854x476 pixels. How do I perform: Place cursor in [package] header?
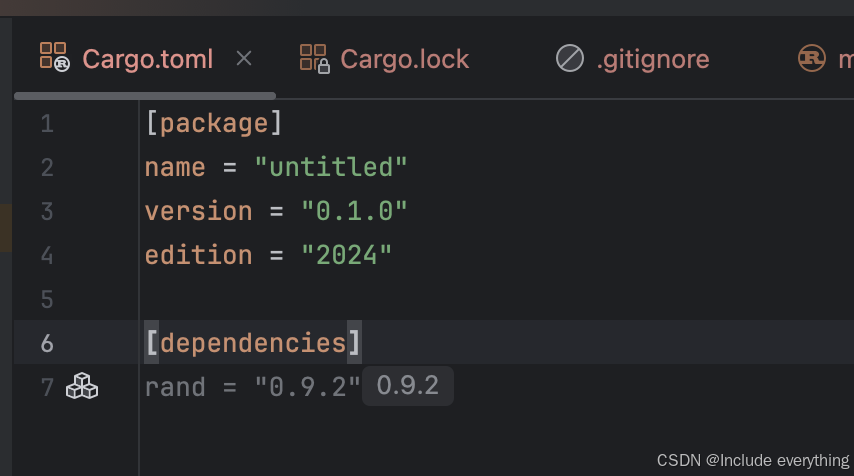[213, 124]
